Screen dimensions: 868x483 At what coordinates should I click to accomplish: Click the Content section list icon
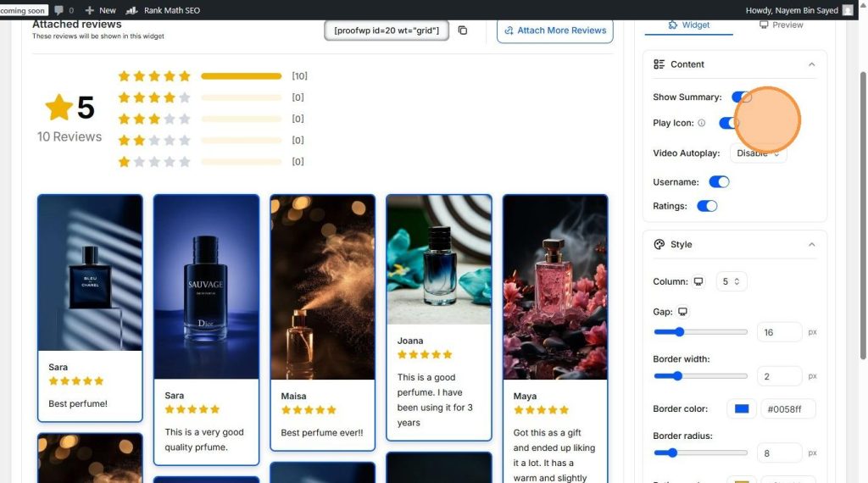coord(659,64)
